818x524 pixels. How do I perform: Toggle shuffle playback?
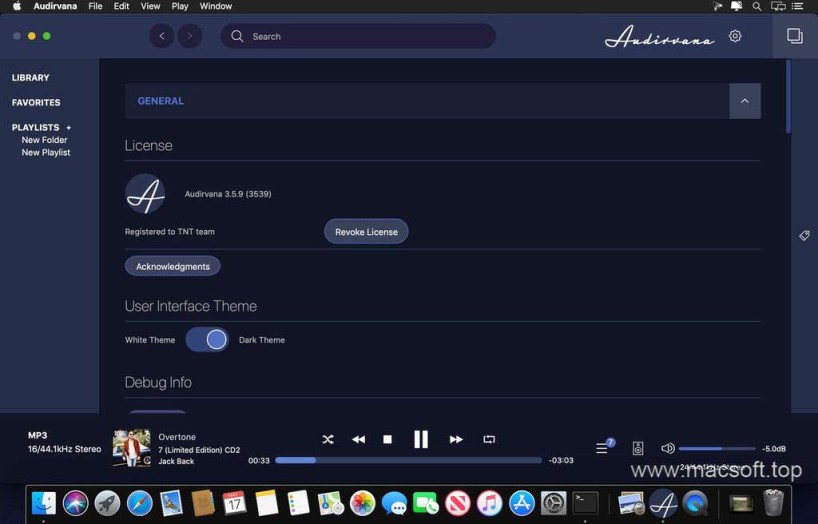pyautogui.click(x=327, y=439)
